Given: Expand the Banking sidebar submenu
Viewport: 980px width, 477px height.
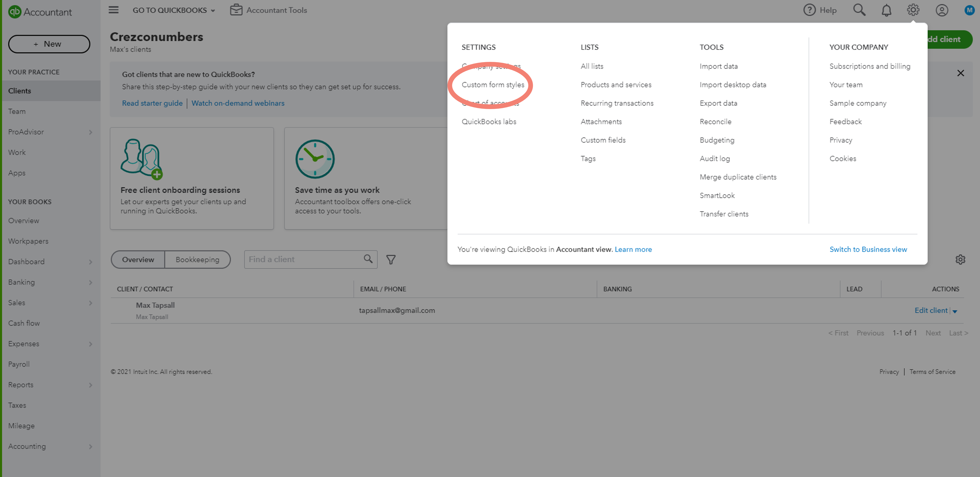Looking at the screenshot, I should (91, 282).
